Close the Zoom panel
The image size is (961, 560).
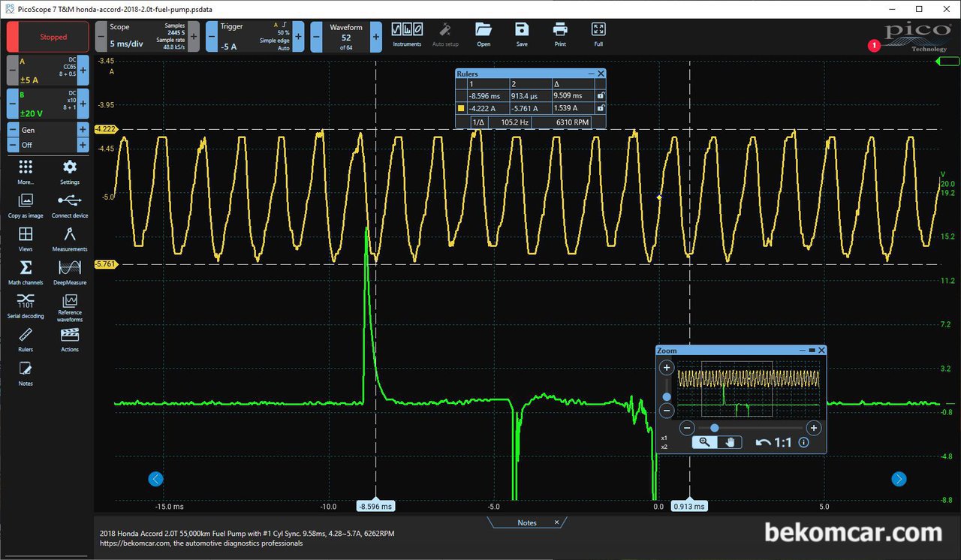(821, 351)
